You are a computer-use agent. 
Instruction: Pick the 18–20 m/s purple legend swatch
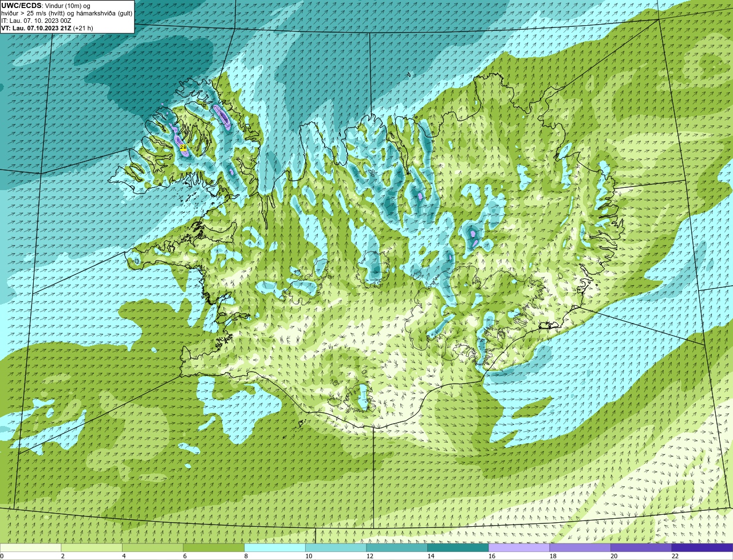pos(580,547)
